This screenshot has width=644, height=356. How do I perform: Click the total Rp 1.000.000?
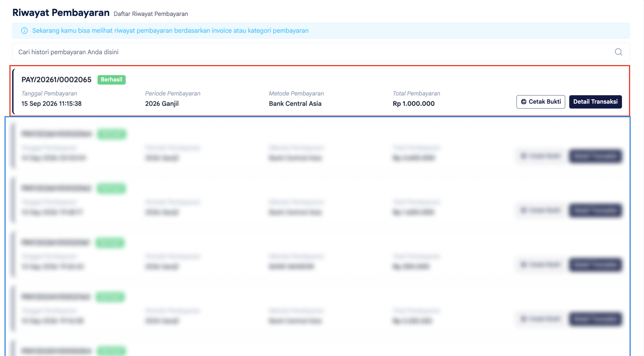coord(414,104)
